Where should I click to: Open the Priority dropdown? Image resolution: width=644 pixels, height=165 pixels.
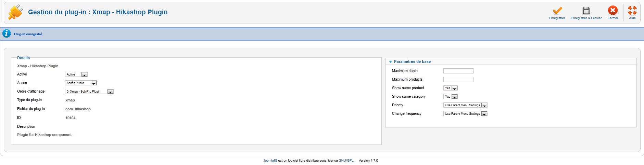(465, 105)
